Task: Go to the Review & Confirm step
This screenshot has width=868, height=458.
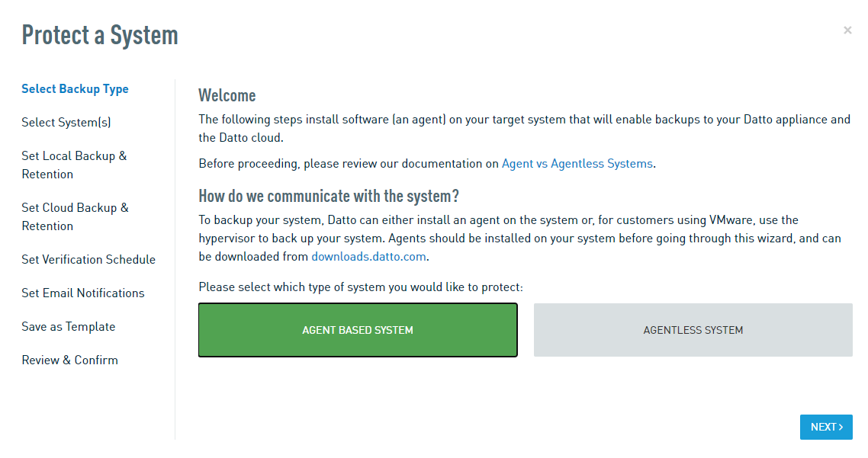Action: coord(69,360)
